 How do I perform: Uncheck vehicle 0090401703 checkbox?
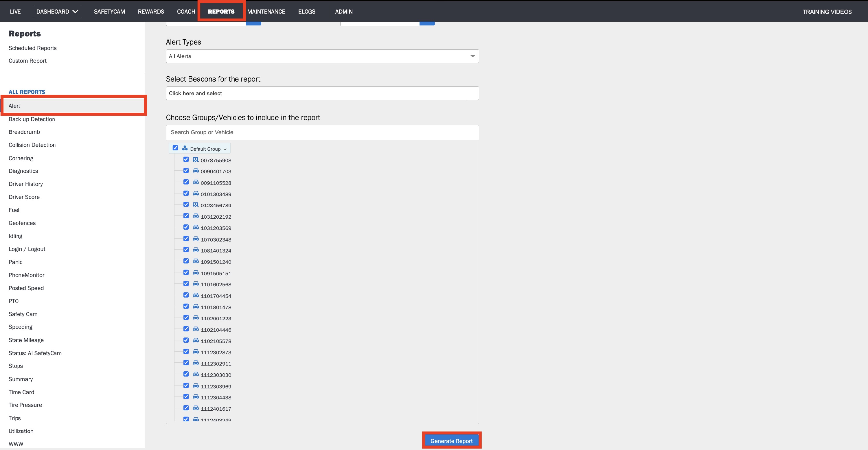pyautogui.click(x=186, y=170)
